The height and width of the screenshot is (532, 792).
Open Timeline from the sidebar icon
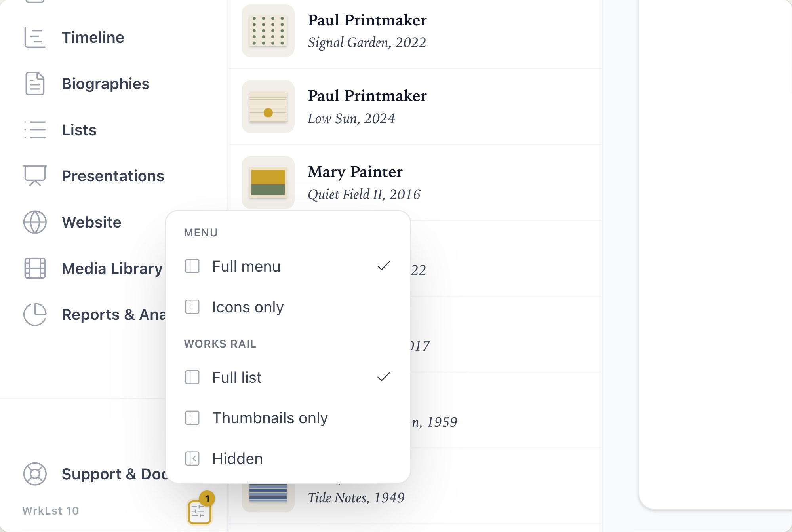[35, 38]
